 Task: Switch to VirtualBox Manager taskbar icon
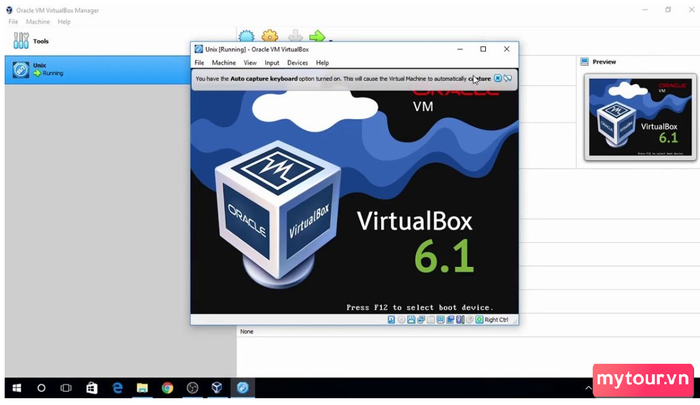coord(217,388)
